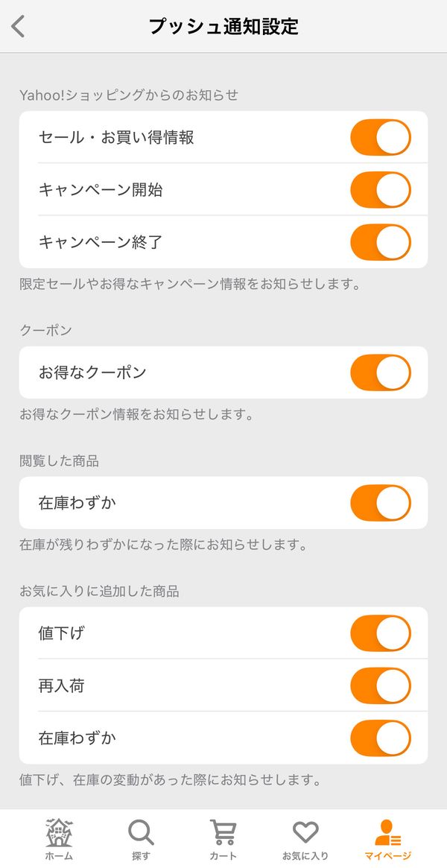
Task: Open the カート cart icon
Action: pyautogui.click(x=223, y=832)
